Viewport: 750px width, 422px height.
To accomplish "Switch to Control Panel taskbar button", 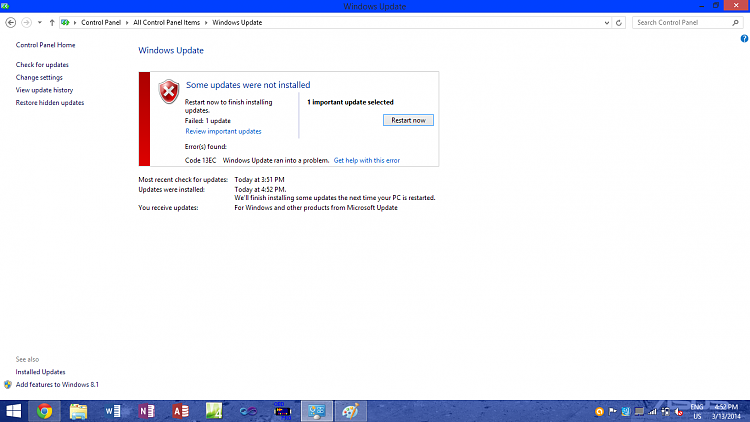I will tap(317, 411).
